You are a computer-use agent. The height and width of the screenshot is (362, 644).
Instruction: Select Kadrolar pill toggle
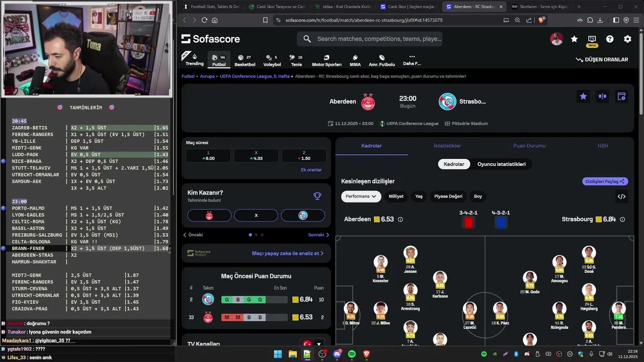(x=454, y=164)
